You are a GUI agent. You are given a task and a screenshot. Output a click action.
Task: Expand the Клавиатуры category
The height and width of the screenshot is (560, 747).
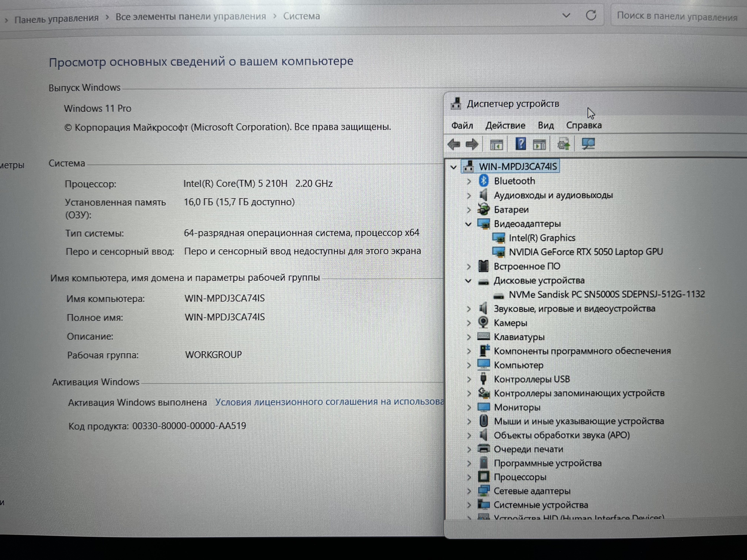[469, 337]
